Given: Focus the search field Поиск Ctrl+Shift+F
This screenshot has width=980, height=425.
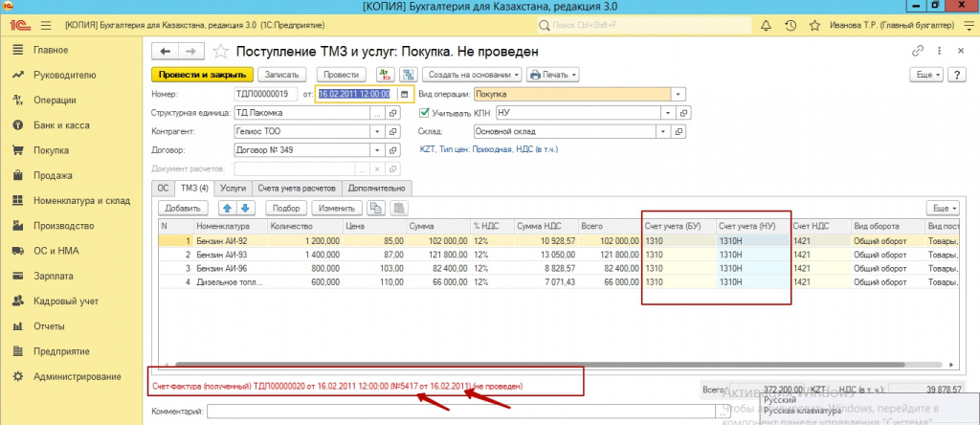Looking at the screenshot, I should pos(645,26).
